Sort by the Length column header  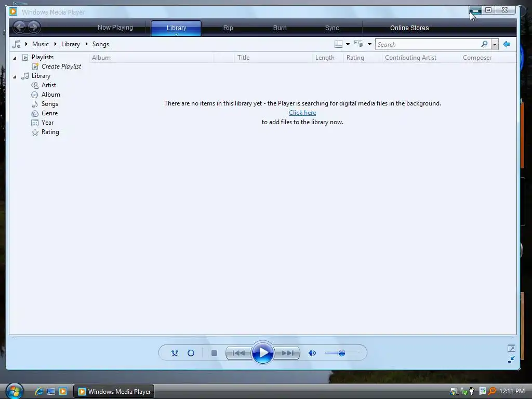(328, 58)
